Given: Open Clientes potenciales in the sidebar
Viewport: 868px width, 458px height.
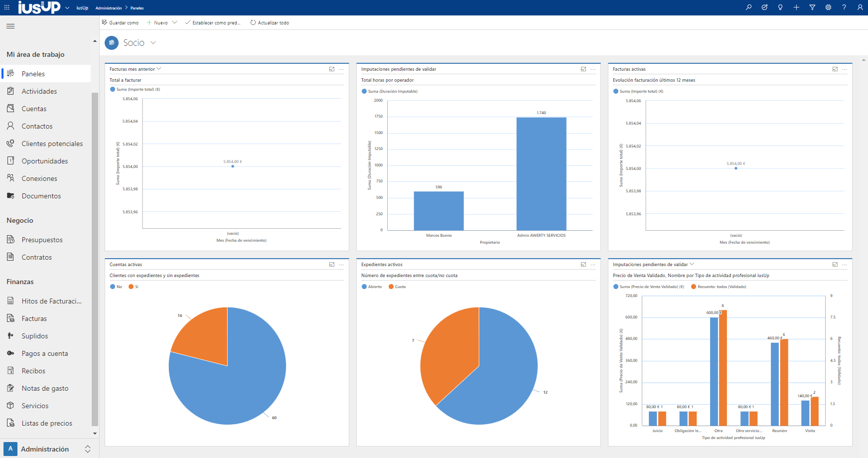Looking at the screenshot, I should tap(46, 144).
